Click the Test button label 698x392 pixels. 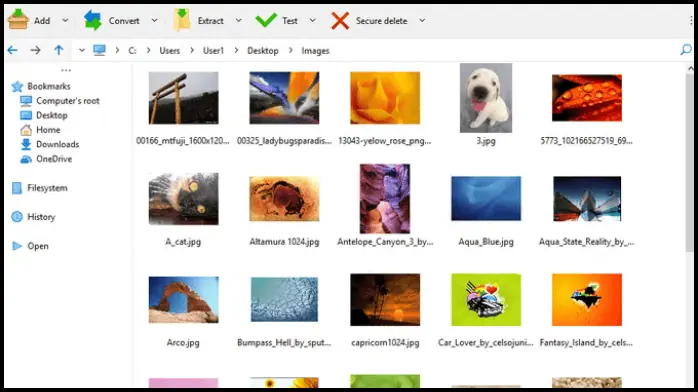point(289,20)
